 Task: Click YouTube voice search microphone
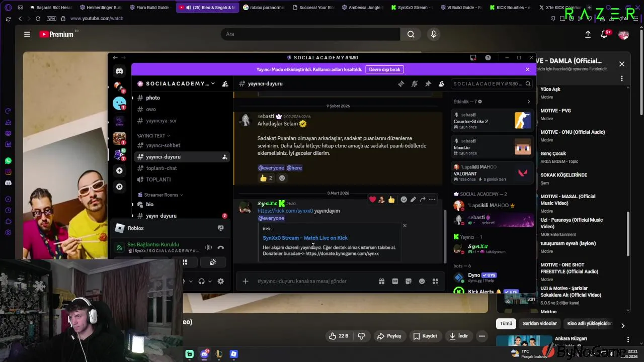tap(434, 34)
